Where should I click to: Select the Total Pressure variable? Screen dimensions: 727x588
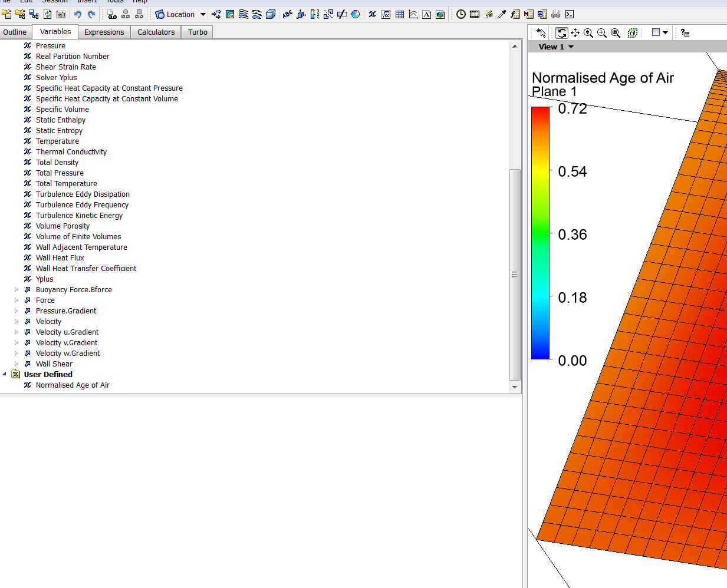[60, 173]
